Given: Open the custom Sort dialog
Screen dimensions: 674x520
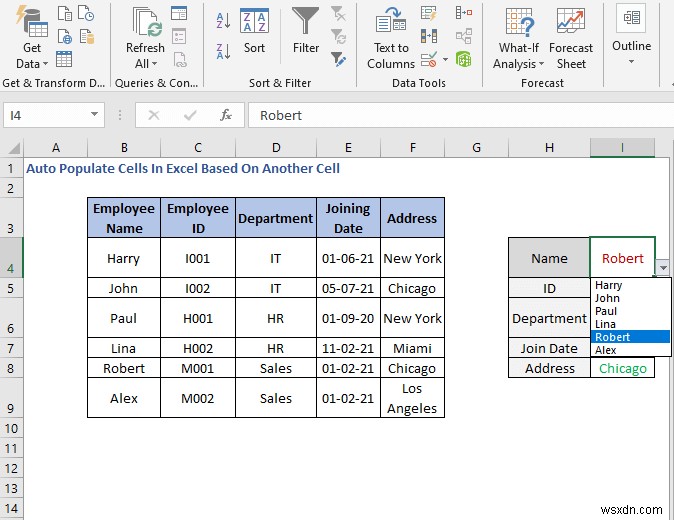Looking at the screenshot, I should [x=254, y=31].
